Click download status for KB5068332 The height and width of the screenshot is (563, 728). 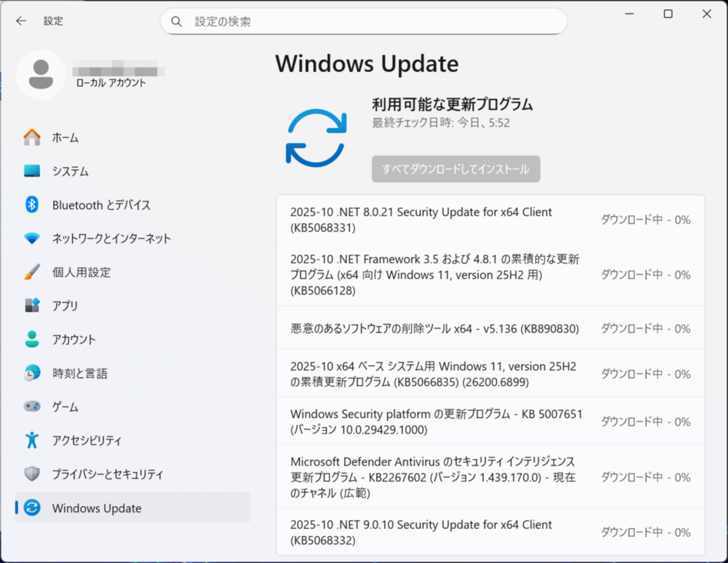[646, 532]
